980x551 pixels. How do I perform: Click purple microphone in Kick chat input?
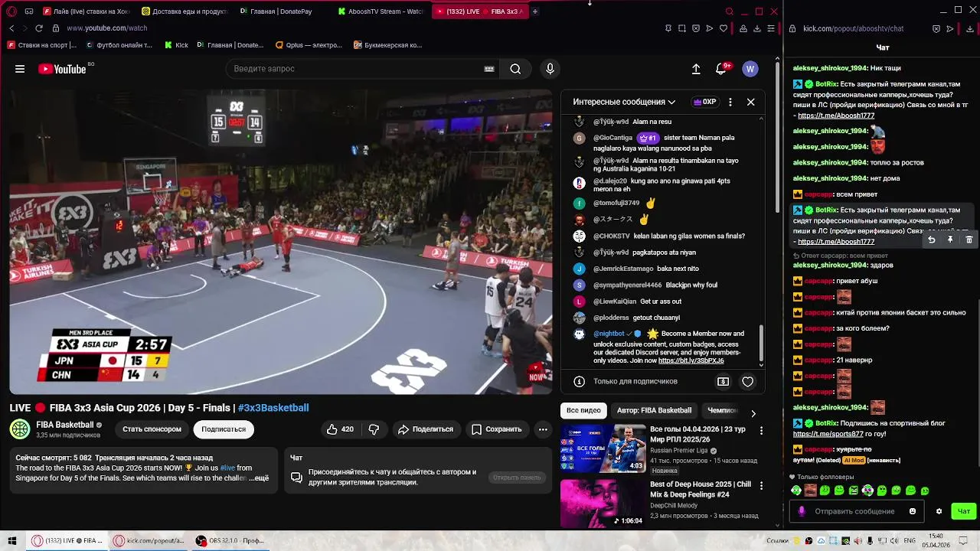(x=802, y=511)
